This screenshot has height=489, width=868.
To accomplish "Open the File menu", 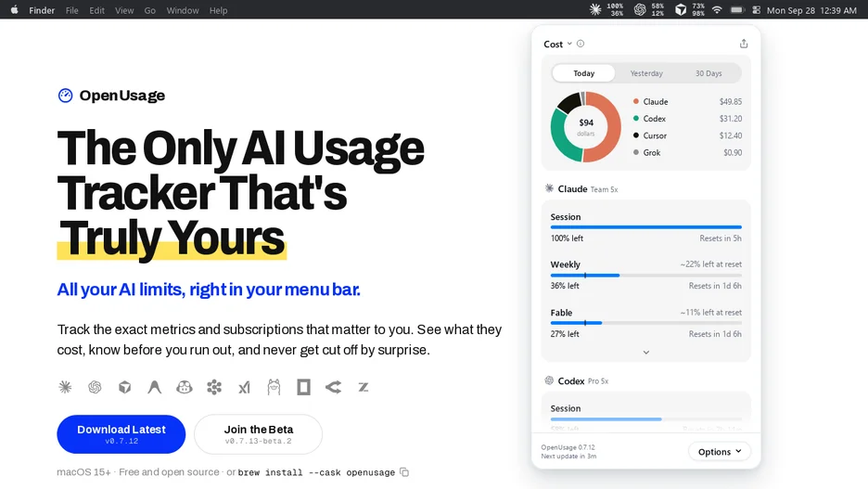I will click(x=72, y=10).
